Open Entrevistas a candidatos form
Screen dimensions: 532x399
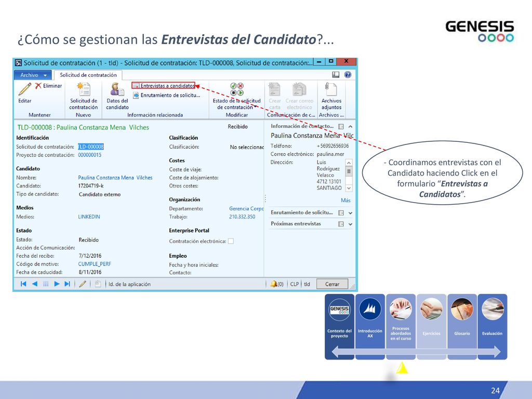pyautogui.click(x=164, y=86)
